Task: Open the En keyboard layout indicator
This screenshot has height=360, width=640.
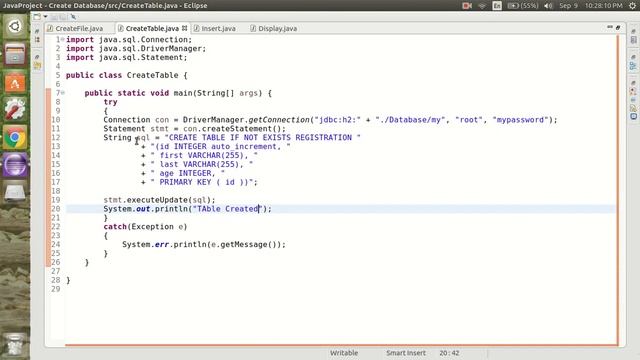Action: (x=497, y=5)
